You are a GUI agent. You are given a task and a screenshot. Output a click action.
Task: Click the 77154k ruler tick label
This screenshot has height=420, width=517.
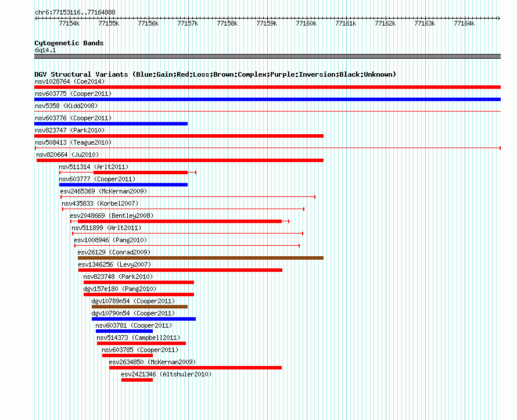coord(69,23)
